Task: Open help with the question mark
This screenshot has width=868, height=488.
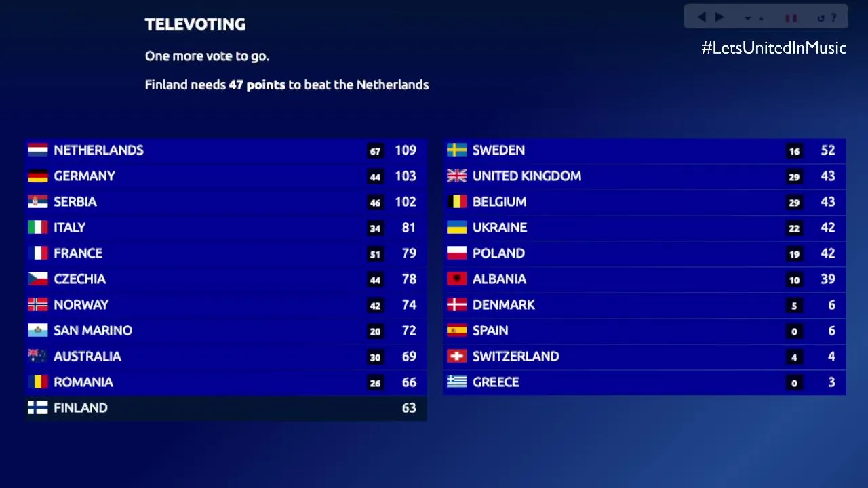Action: [833, 18]
